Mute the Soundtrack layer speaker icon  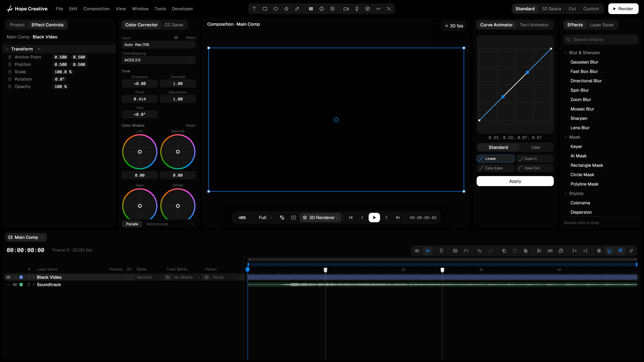pos(15,285)
